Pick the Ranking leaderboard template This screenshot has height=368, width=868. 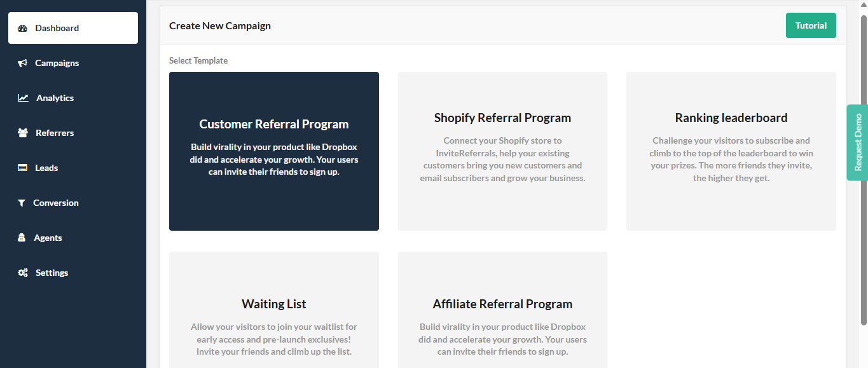coord(731,151)
